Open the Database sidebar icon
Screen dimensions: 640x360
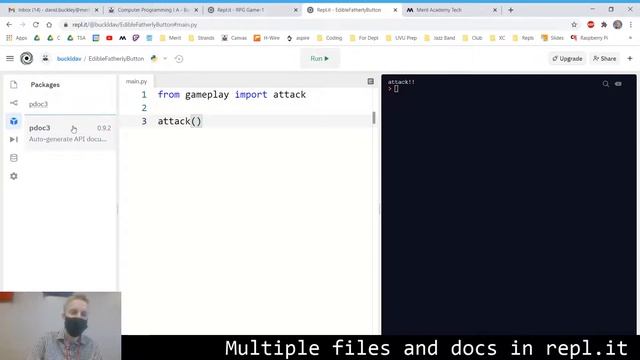click(x=13, y=158)
